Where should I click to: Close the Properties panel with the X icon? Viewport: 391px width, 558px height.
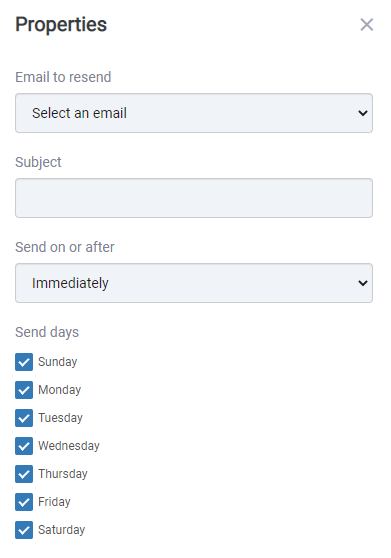click(366, 25)
